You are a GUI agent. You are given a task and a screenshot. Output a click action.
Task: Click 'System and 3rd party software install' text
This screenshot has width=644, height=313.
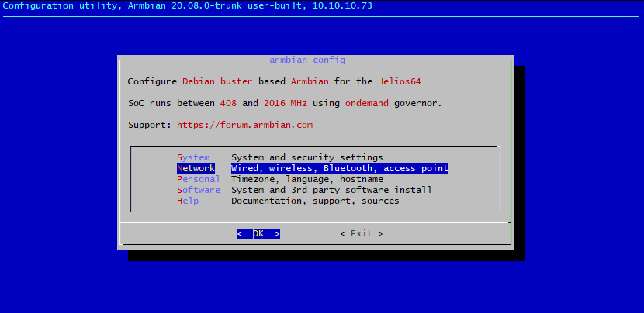[331, 190]
